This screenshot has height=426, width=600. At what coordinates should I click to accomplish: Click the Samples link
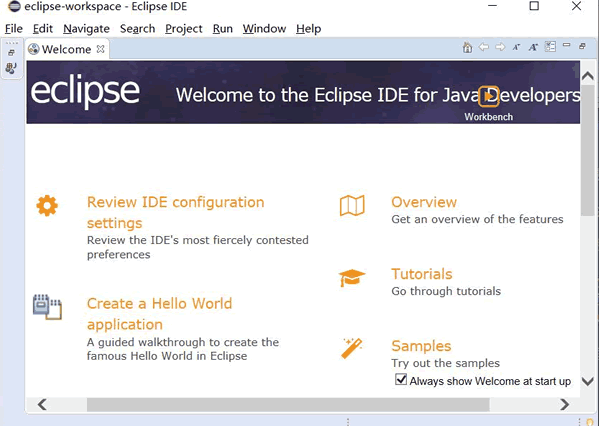click(x=421, y=346)
